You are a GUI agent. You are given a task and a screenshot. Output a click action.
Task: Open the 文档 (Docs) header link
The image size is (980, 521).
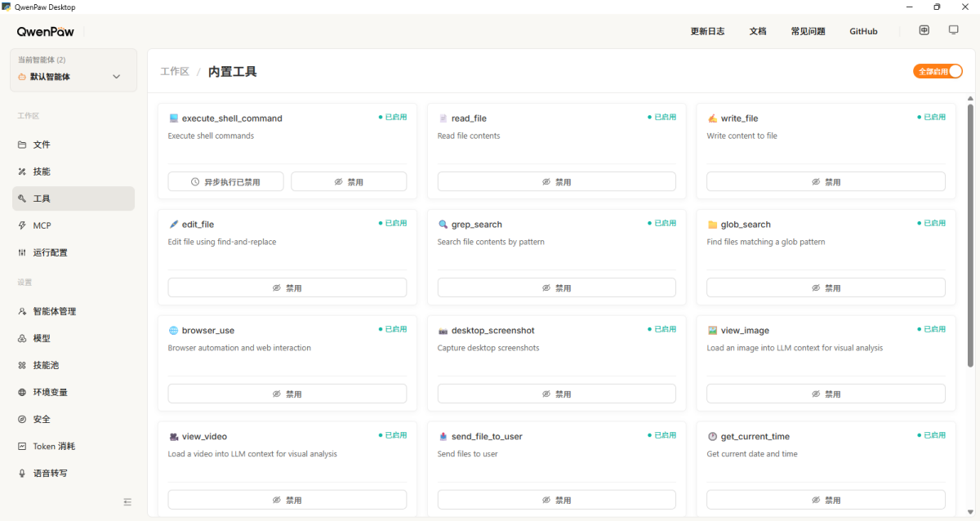click(x=757, y=31)
